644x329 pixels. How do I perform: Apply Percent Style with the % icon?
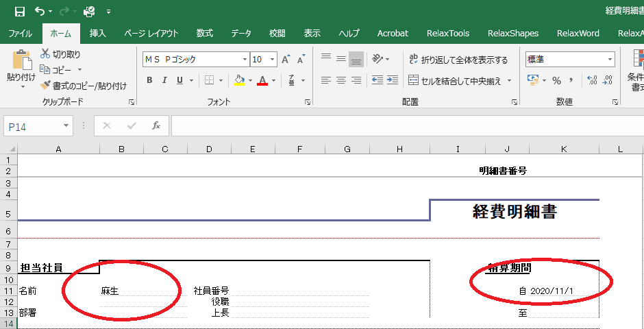click(556, 80)
